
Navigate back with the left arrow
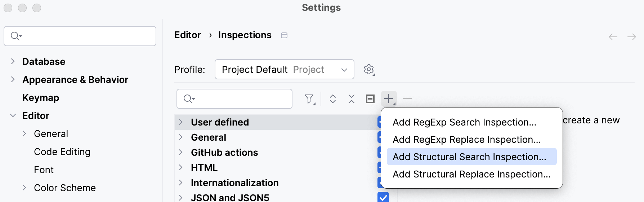tap(613, 37)
